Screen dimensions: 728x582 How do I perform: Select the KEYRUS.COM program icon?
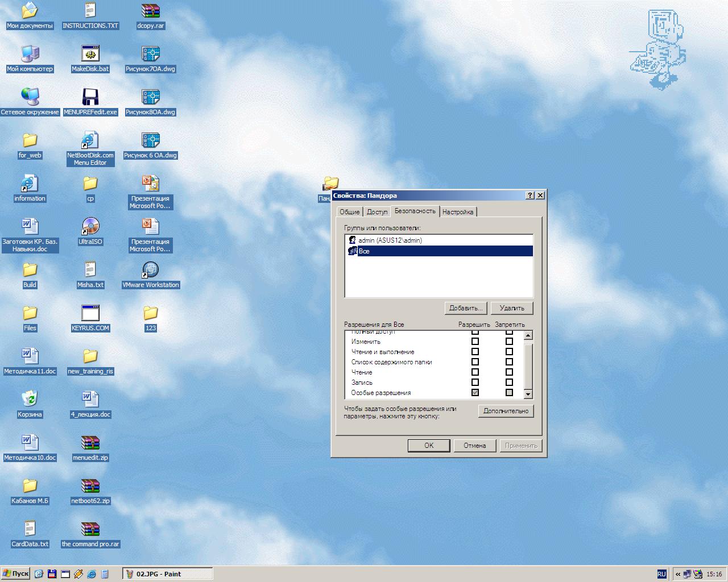pos(90,313)
